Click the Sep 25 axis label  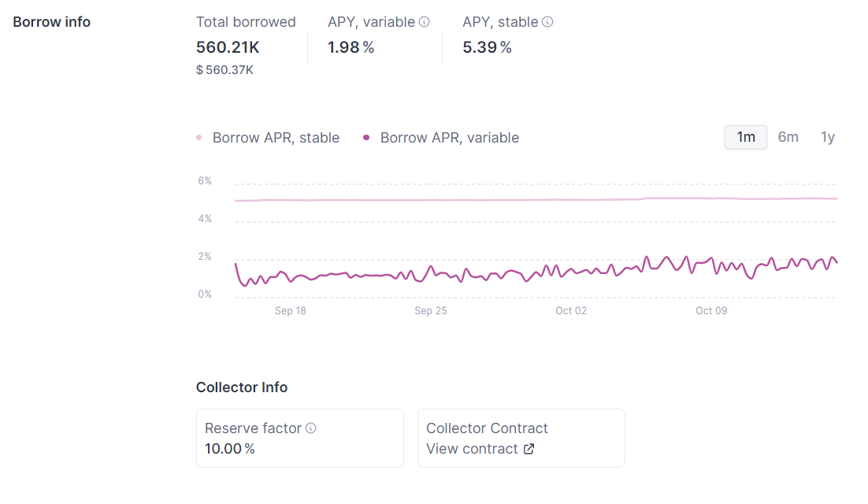click(x=430, y=310)
